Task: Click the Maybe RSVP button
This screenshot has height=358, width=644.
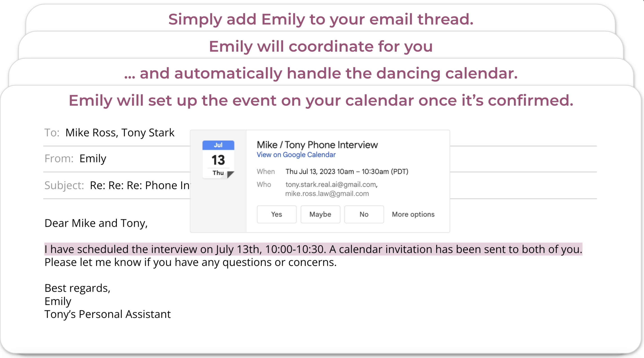Action: pyautogui.click(x=320, y=214)
